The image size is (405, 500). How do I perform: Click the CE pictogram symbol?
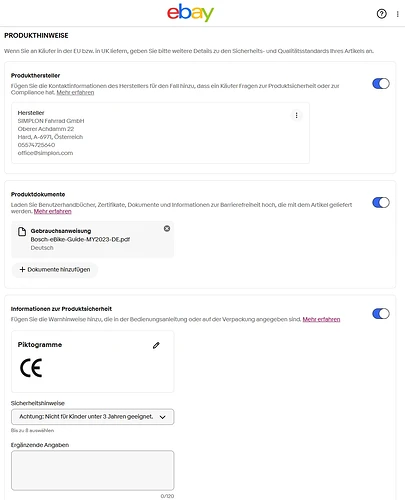[x=31, y=368]
